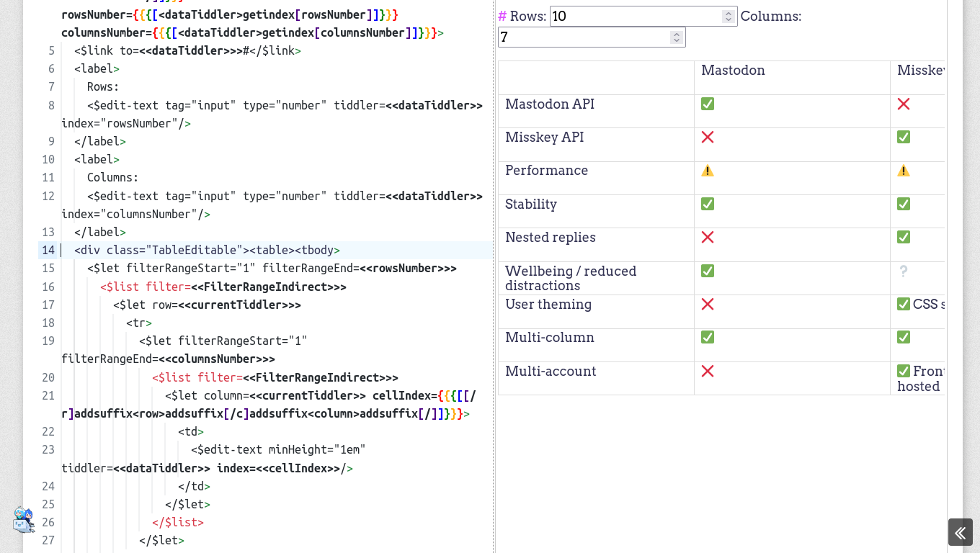Place cursor on 'Columns:' text in code line 11
Image resolution: width=980 pixels, height=553 pixels.
coord(112,178)
